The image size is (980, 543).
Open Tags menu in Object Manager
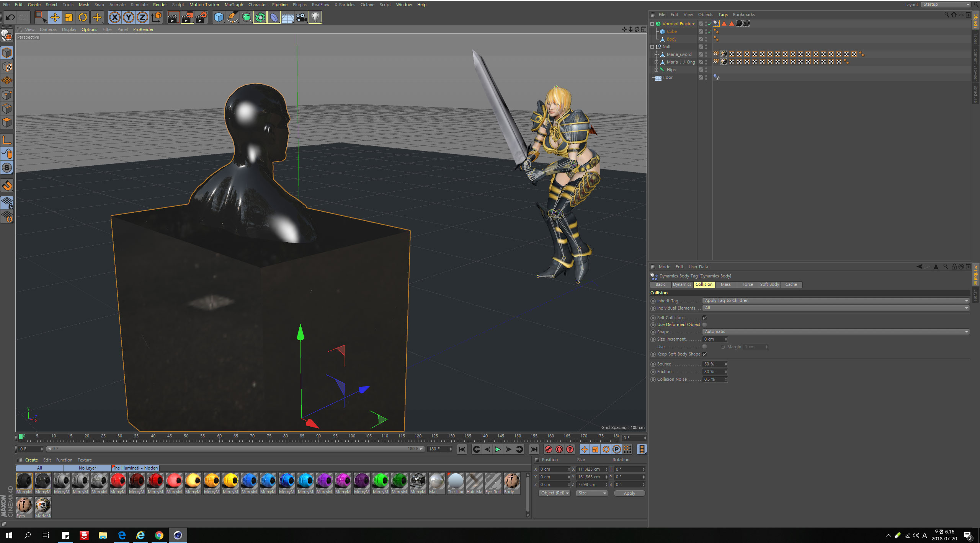pos(723,15)
